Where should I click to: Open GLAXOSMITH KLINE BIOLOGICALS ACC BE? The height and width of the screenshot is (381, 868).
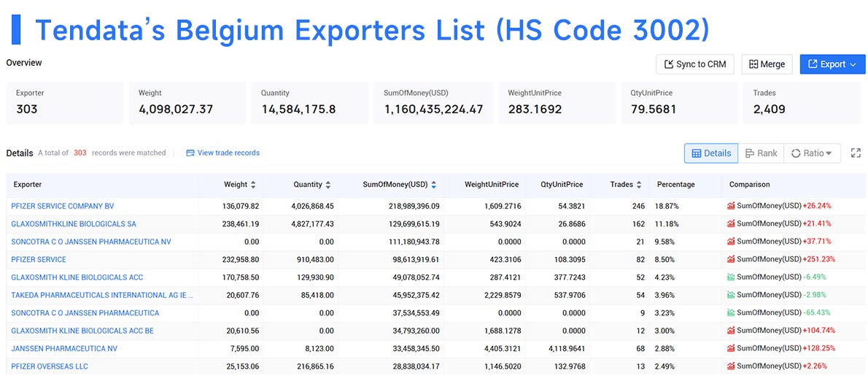coord(82,331)
